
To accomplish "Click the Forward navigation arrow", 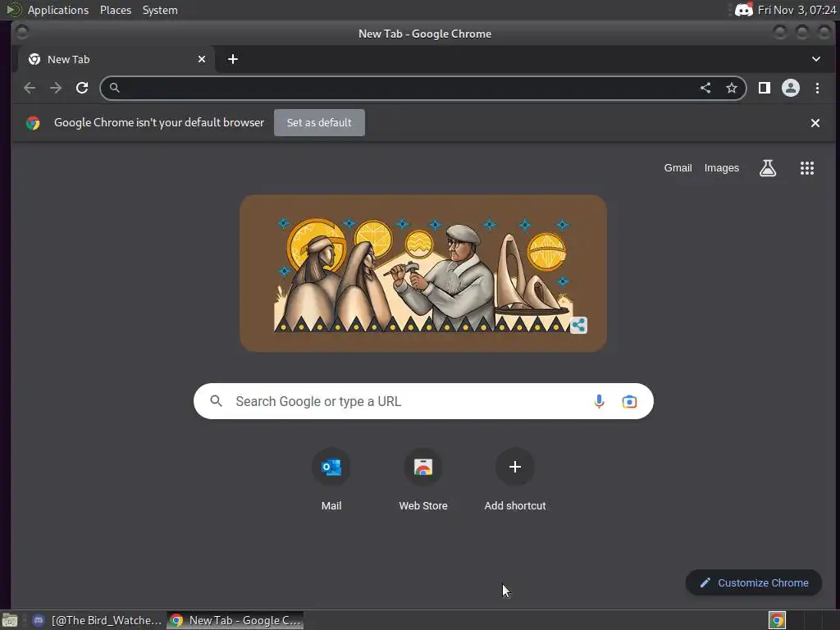I will tap(56, 88).
